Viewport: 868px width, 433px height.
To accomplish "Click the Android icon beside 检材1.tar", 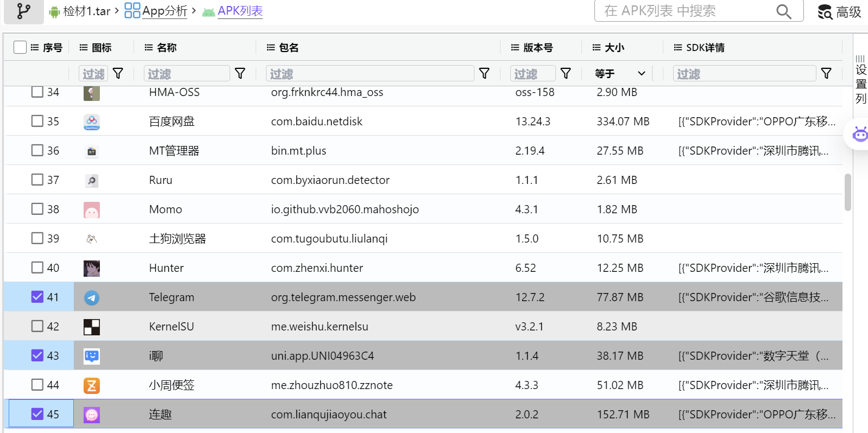I will (x=54, y=12).
